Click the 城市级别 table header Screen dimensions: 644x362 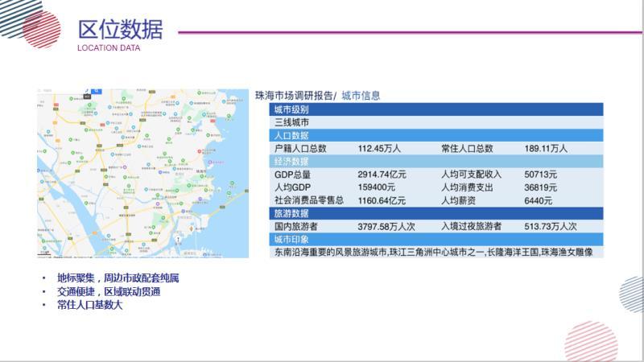(x=291, y=109)
